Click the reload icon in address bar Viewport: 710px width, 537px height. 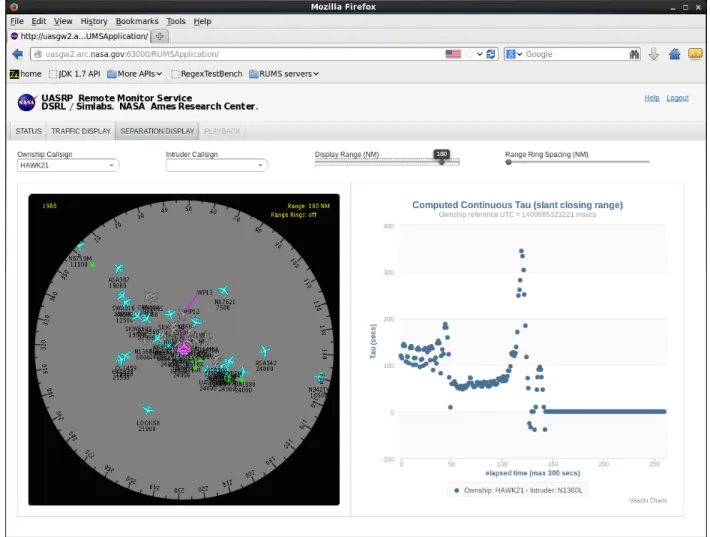coord(490,54)
